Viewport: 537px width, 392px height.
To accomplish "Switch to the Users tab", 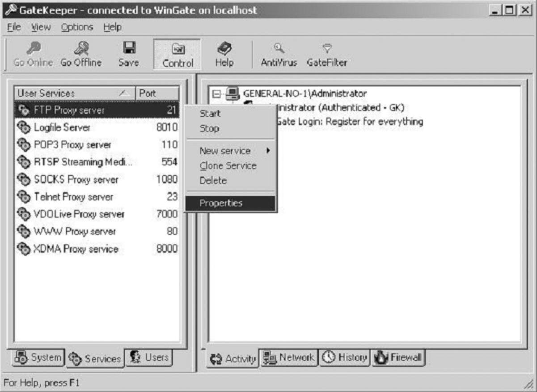I will pyautogui.click(x=148, y=357).
